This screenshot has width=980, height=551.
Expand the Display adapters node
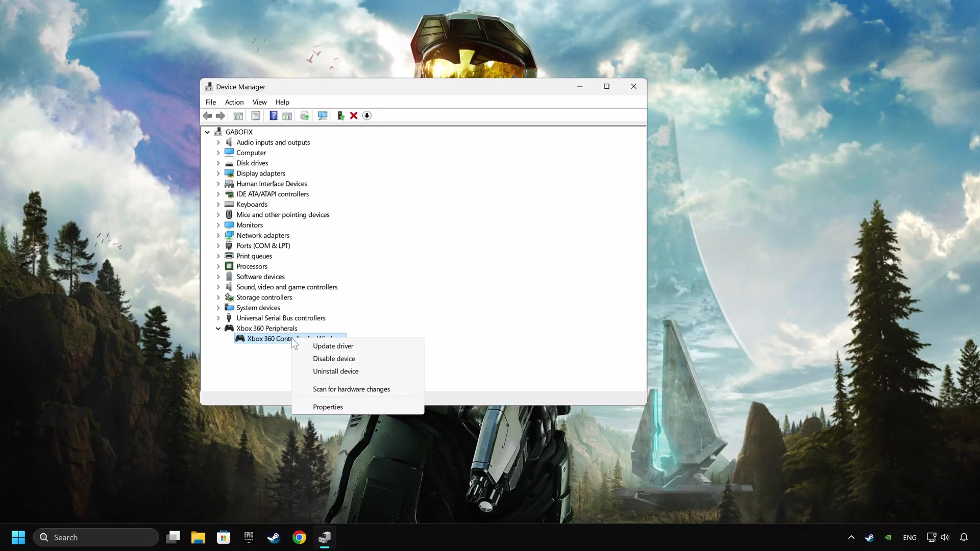[x=218, y=173]
